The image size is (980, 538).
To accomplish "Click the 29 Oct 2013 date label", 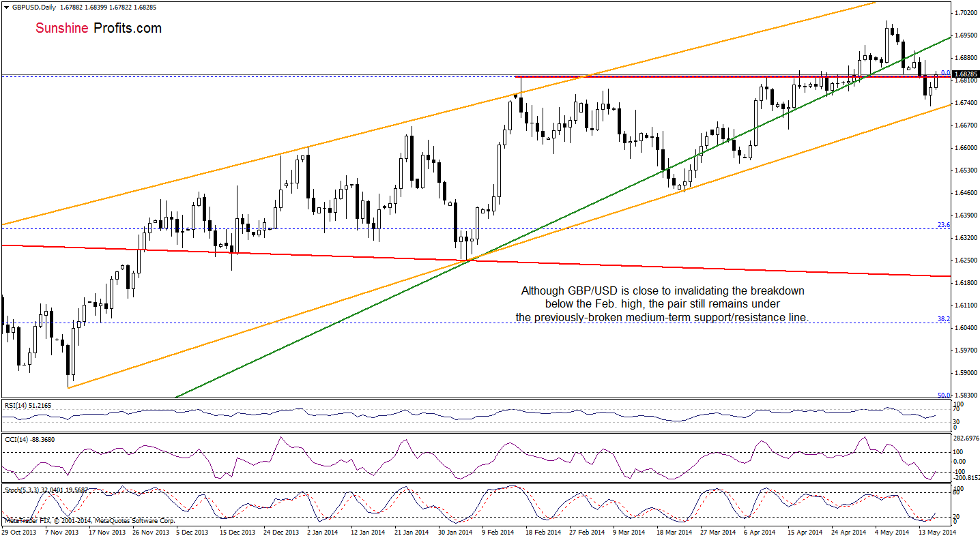I will (x=18, y=531).
